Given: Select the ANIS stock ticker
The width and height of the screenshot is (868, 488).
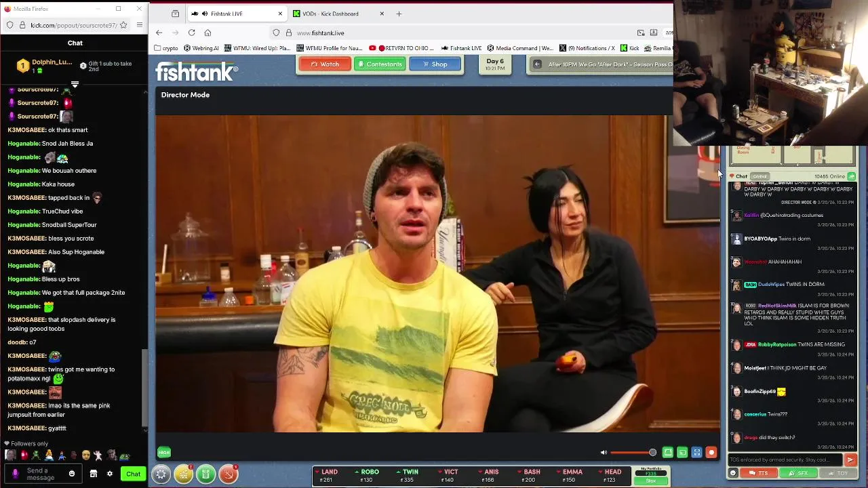Looking at the screenshot, I should click(488, 476).
